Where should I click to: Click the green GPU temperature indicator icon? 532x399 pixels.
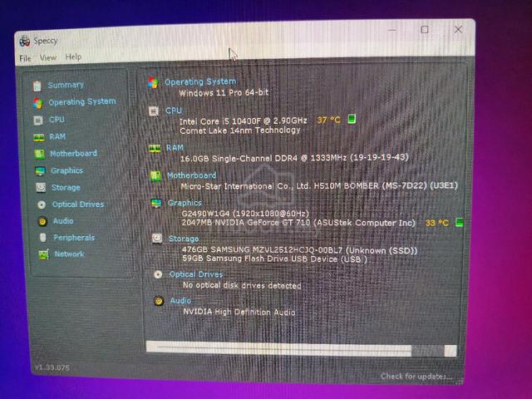click(459, 223)
